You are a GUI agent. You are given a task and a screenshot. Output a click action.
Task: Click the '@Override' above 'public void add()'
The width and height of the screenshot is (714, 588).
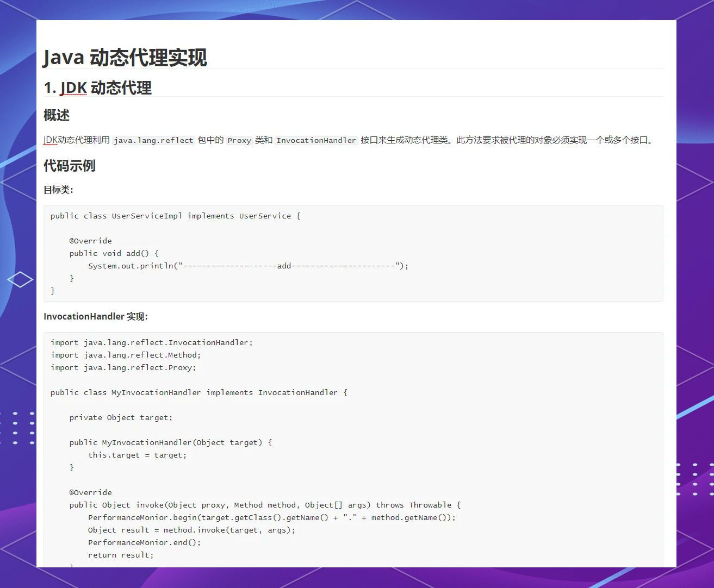[x=90, y=241]
